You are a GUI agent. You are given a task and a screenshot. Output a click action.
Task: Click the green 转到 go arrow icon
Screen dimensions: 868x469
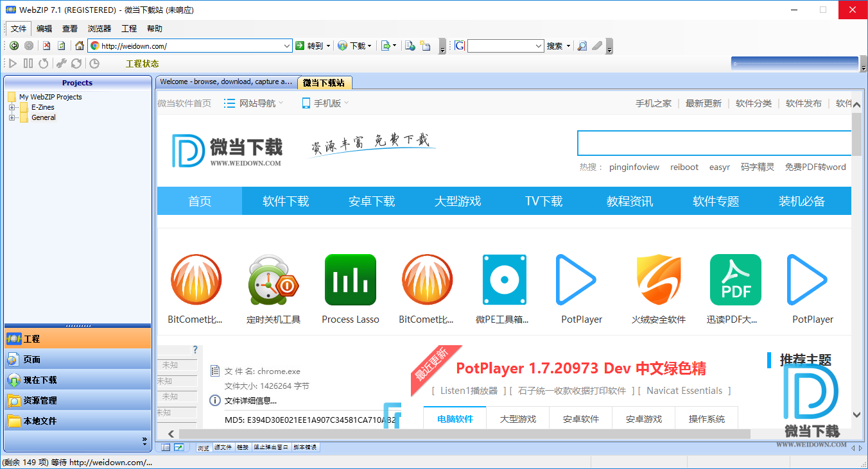point(300,46)
